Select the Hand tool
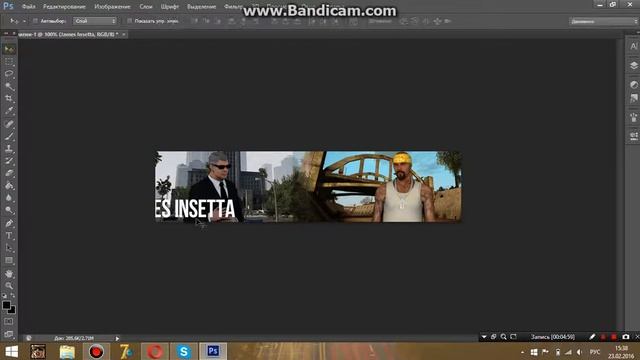640x360 pixels. tap(9, 273)
